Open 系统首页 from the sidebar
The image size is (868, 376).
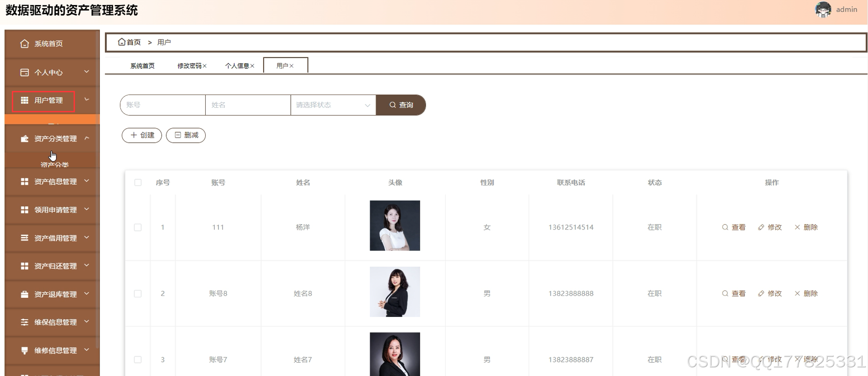point(52,44)
